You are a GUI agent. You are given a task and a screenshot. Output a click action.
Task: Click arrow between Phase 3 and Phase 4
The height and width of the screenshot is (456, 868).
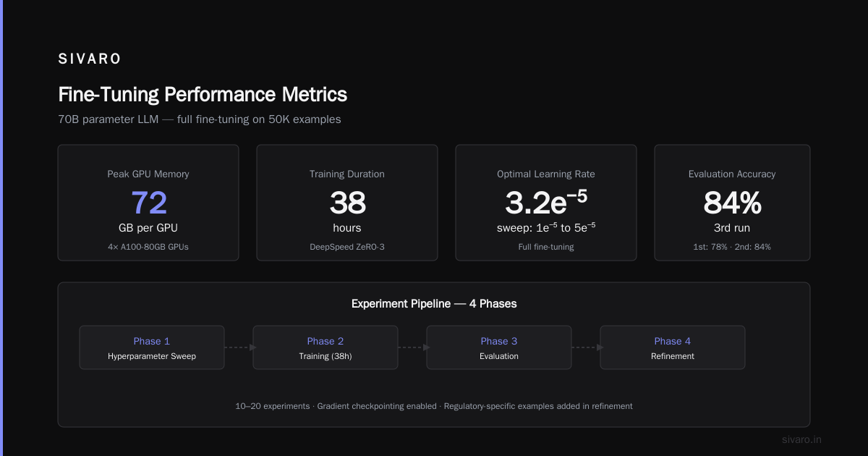pyautogui.click(x=587, y=347)
